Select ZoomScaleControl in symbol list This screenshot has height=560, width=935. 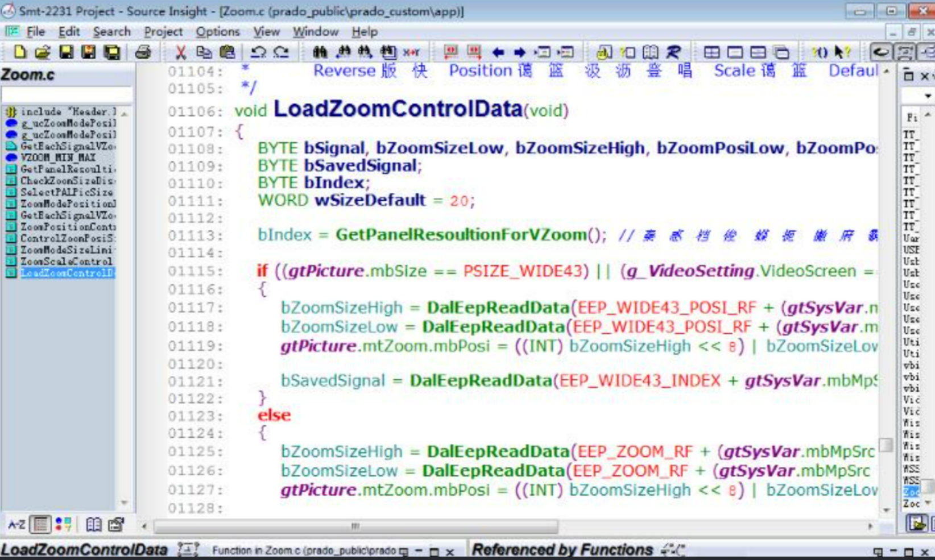click(x=60, y=262)
